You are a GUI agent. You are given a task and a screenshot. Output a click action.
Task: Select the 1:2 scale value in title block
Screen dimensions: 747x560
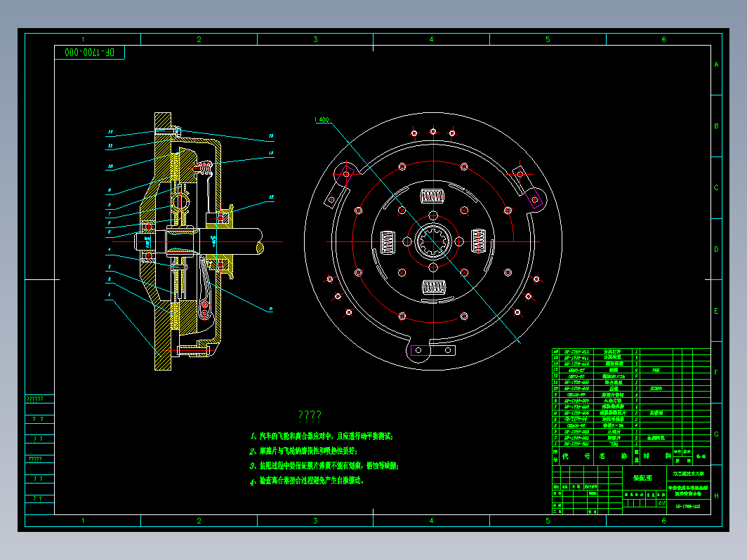point(662,503)
